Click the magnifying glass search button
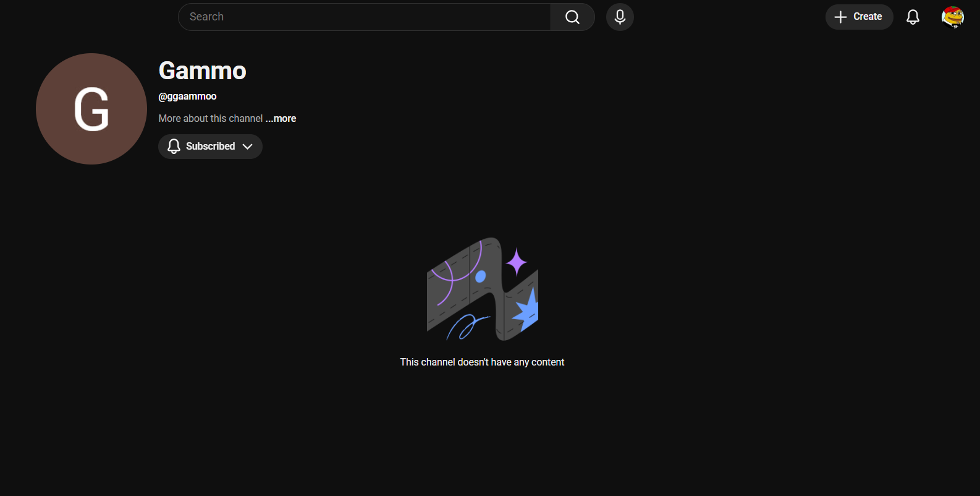 pyautogui.click(x=572, y=17)
